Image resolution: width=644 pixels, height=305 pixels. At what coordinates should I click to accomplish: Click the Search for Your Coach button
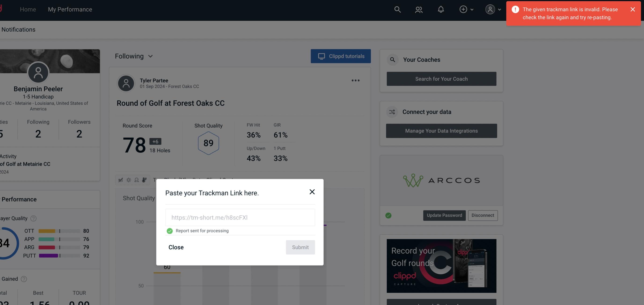coord(442,79)
